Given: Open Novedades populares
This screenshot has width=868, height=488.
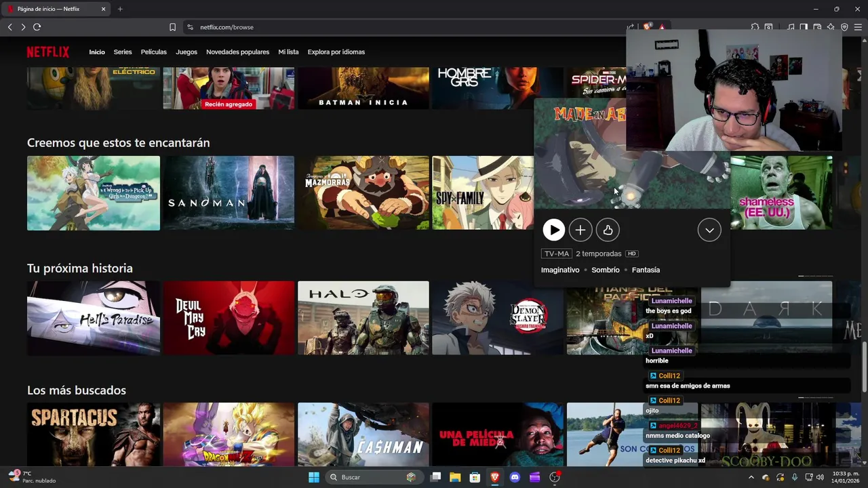Looking at the screenshot, I should [x=237, y=52].
